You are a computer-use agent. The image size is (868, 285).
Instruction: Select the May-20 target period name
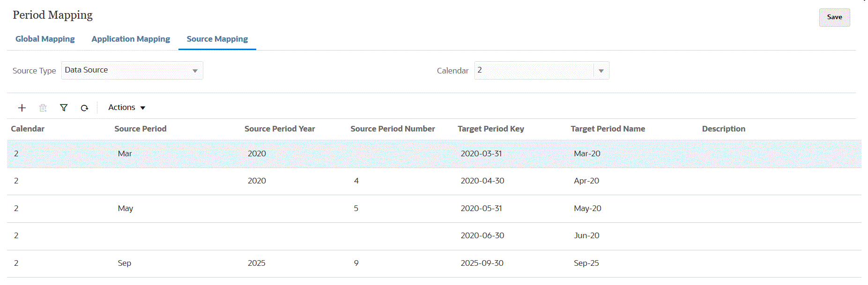coord(587,208)
